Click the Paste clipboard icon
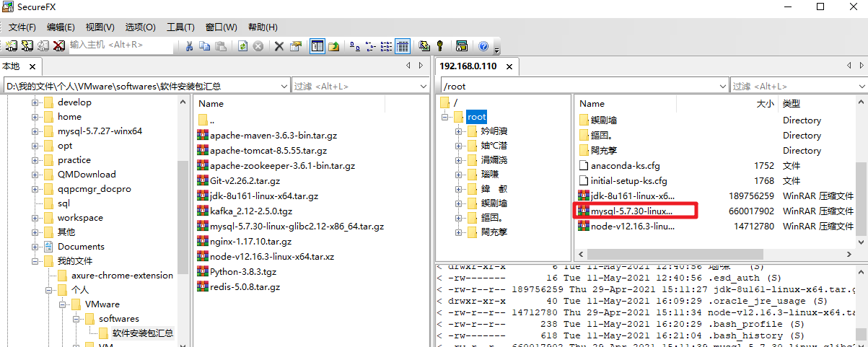The height and width of the screenshot is (347, 868). 221,46
